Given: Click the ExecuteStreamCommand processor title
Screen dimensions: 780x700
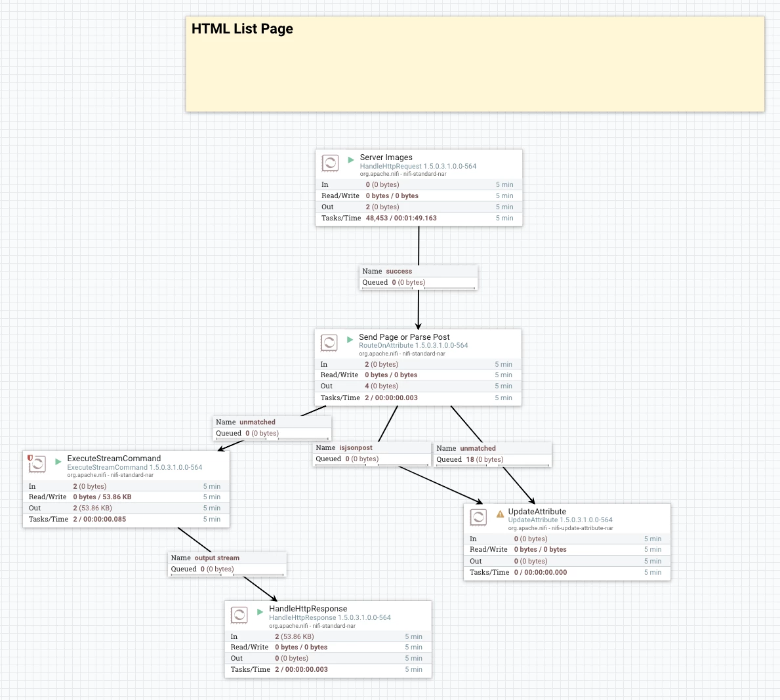Looking at the screenshot, I should tap(114, 458).
